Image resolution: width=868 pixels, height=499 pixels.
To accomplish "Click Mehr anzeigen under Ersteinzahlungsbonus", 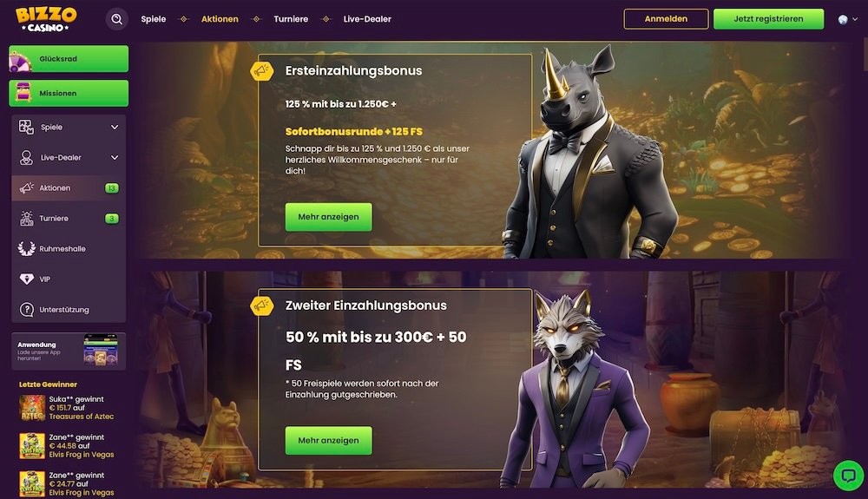I will [x=328, y=217].
